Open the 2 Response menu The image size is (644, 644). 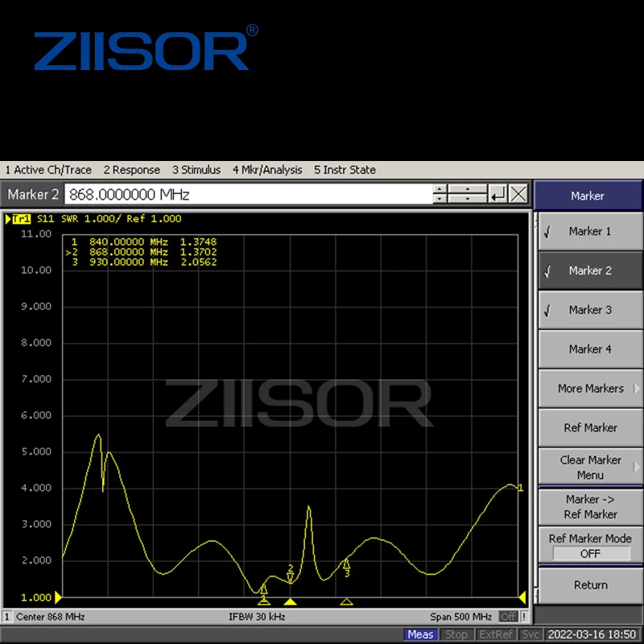[x=131, y=170]
